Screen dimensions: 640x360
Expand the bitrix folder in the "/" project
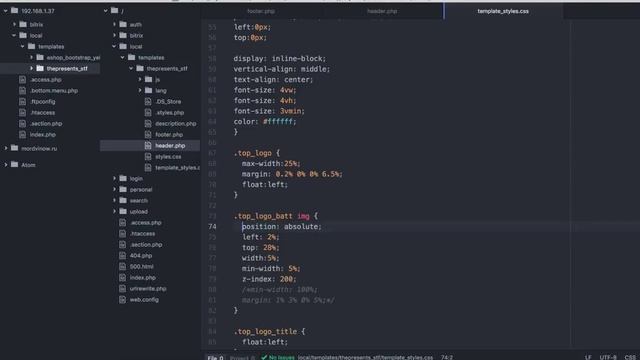pos(114,36)
